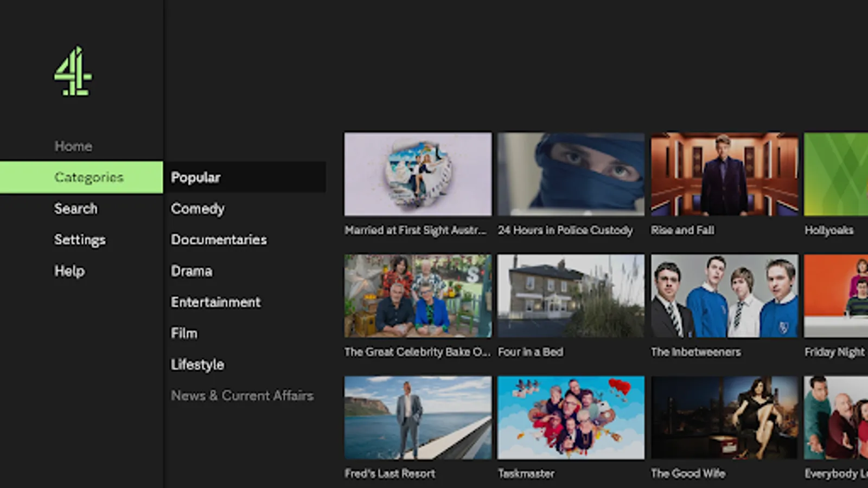Open Help from the sidebar
Viewport: 868px width, 488px height.
pyautogui.click(x=69, y=271)
